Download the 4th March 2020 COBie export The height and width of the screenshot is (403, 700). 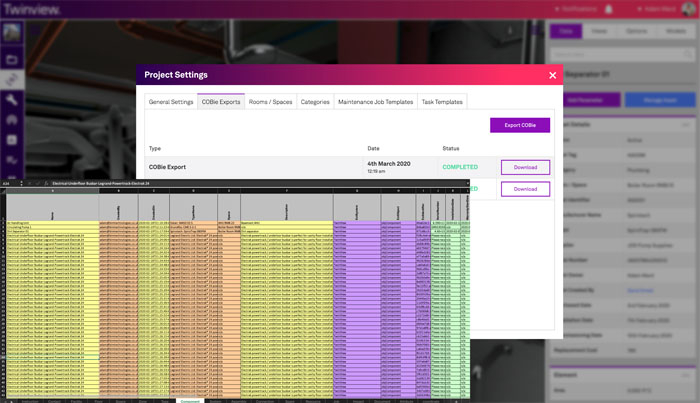(525, 167)
